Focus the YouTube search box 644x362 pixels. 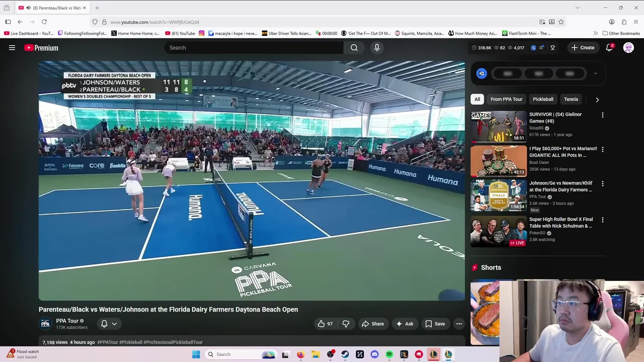(254, 48)
